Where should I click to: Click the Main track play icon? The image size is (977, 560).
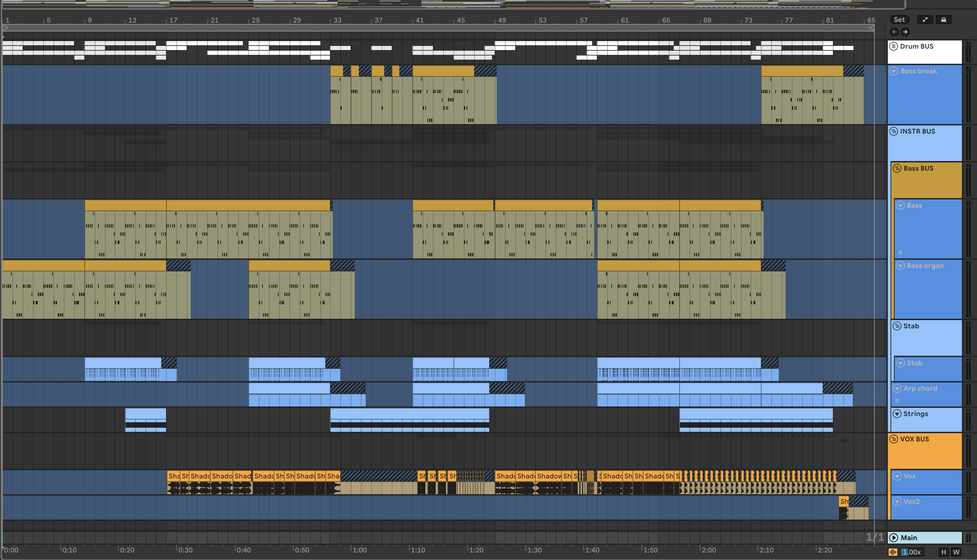click(894, 538)
